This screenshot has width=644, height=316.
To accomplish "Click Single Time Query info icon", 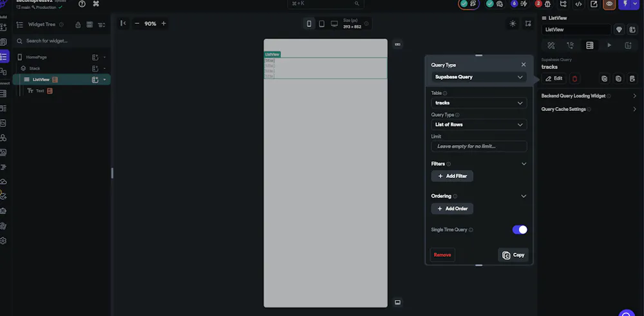I will 471,230.
